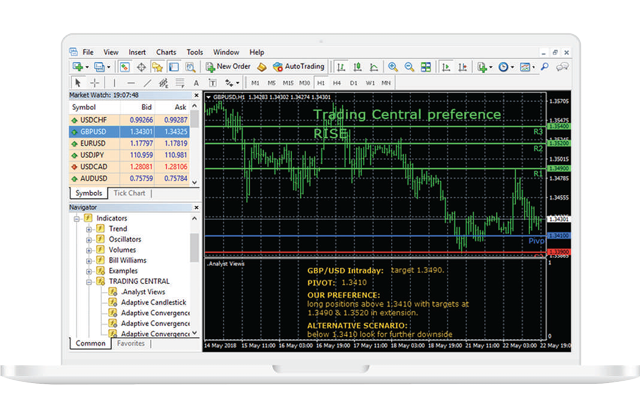Click the zoom in magnifier icon
The width and height of the screenshot is (640, 410).
point(392,67)
